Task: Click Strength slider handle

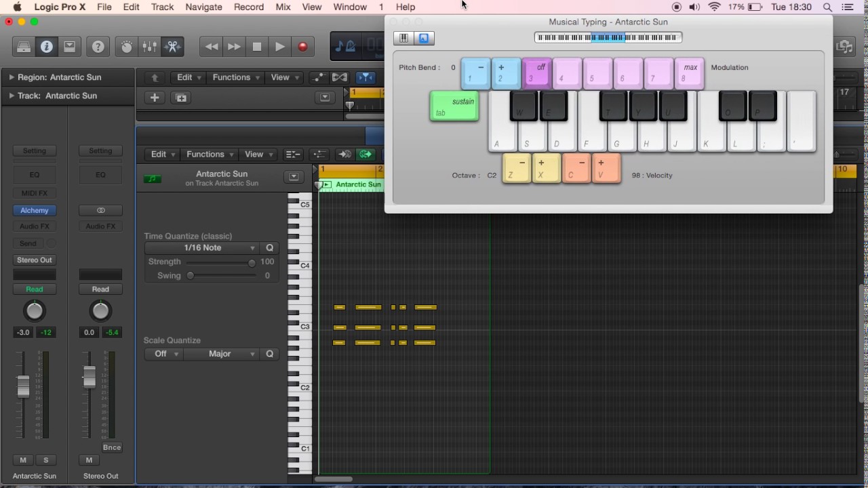Action: [x=252, y=262]
